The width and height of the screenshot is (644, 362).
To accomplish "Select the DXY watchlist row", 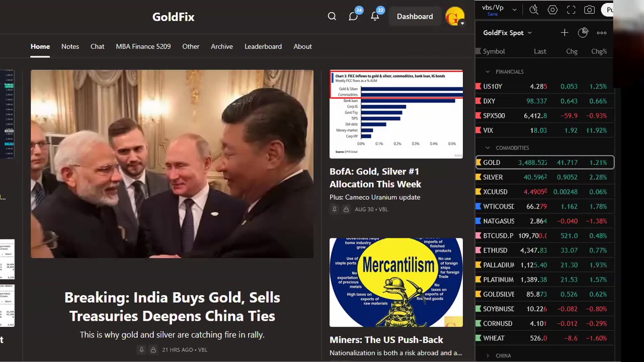I will (544, 101).
